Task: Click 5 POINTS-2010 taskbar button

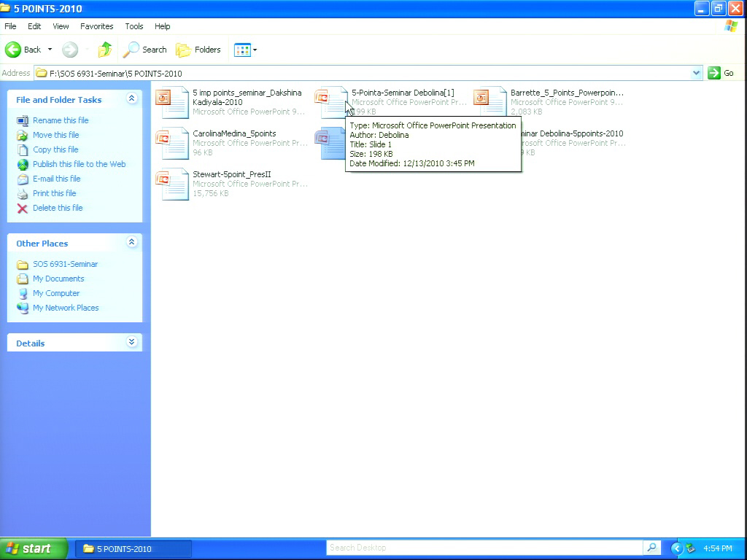Action: pos(133,549)
